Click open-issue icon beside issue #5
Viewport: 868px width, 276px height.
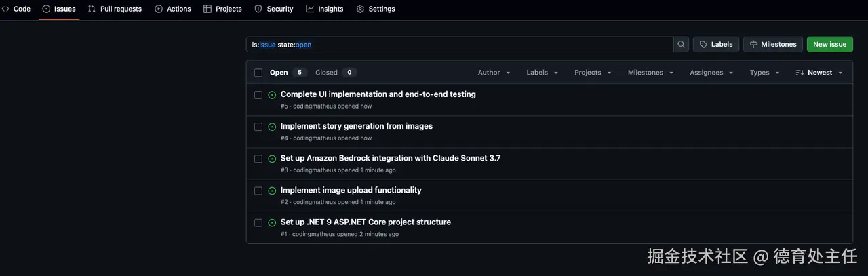click(x=272, y=95)
